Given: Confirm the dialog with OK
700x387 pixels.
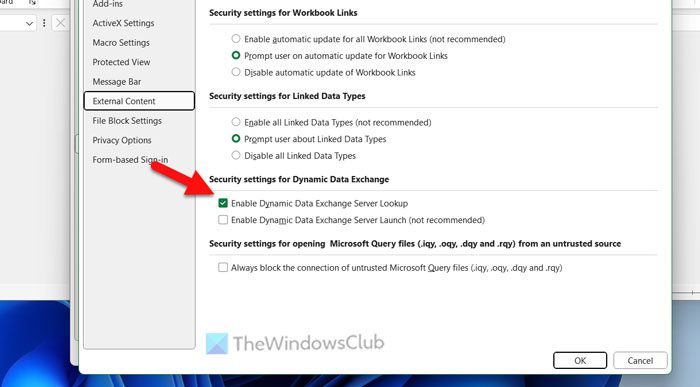Looking at the screenshot, I should pyautogui.click(x=580, y=360).
